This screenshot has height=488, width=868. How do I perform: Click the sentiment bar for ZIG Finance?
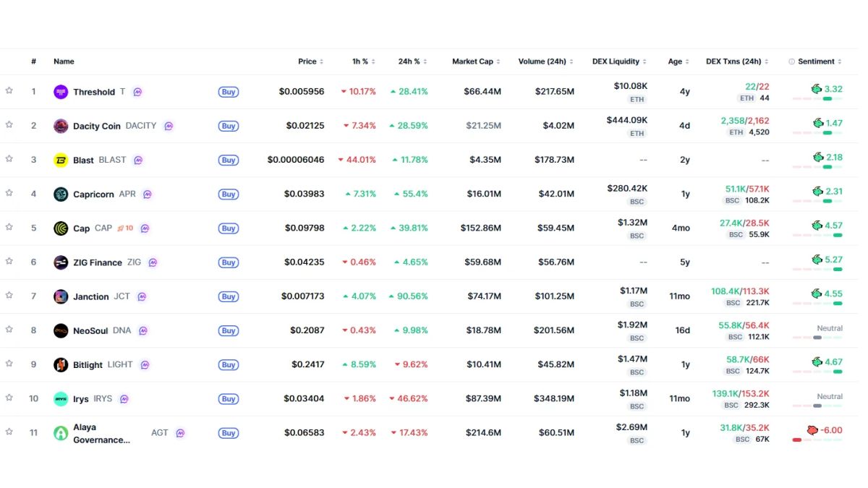pyautogui.click(x=817, y=269)
